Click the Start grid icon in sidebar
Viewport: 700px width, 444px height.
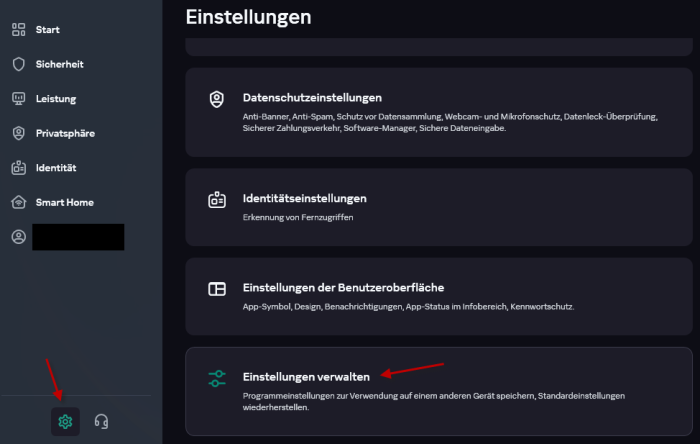(18, 30)
